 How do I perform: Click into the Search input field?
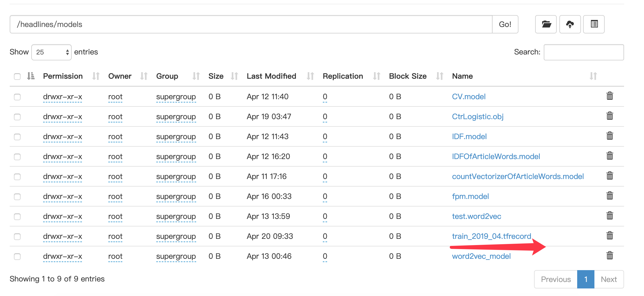pos(584,52)
